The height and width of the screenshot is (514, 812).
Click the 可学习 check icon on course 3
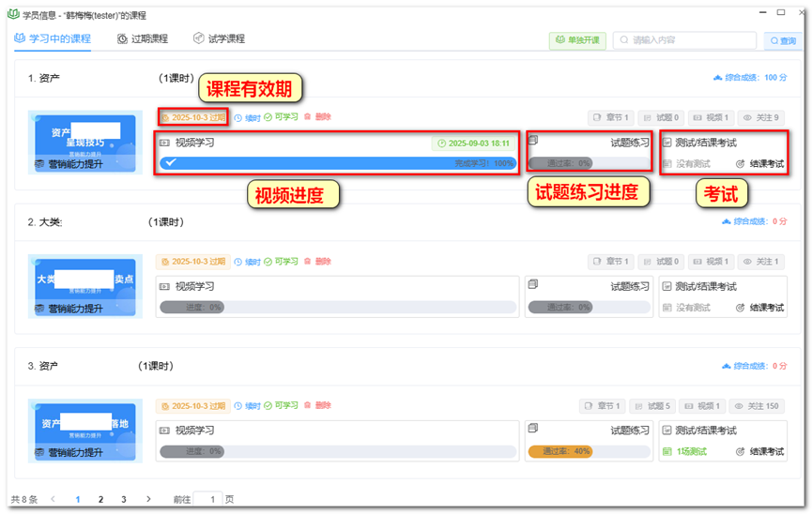(268, 406)
